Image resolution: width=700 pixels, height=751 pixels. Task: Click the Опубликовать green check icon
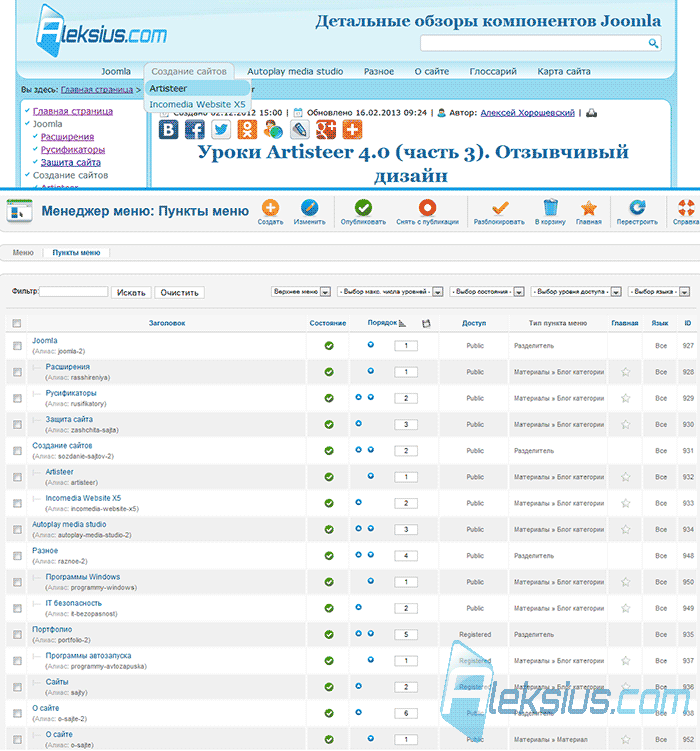point(363,208)
